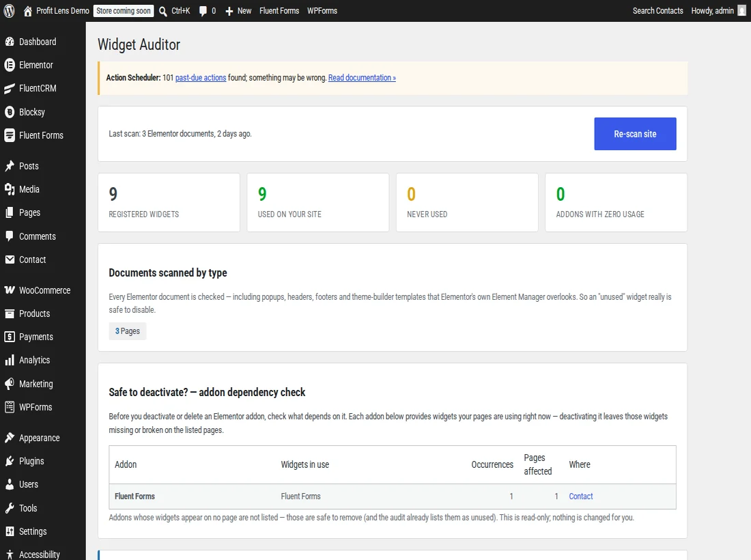The height and width of the screenshot is (560, 751).
Task: Click the Used On Your Site card
Action: point(318,203)
